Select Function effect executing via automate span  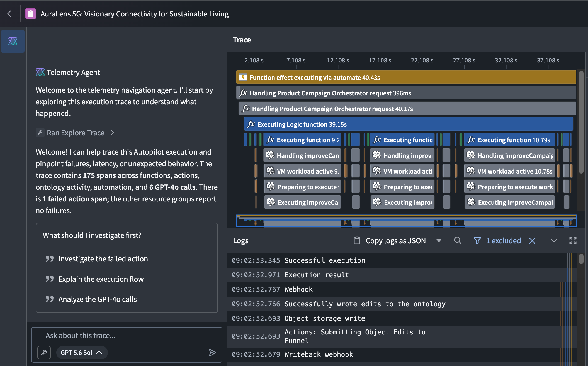tap(406, 77)
